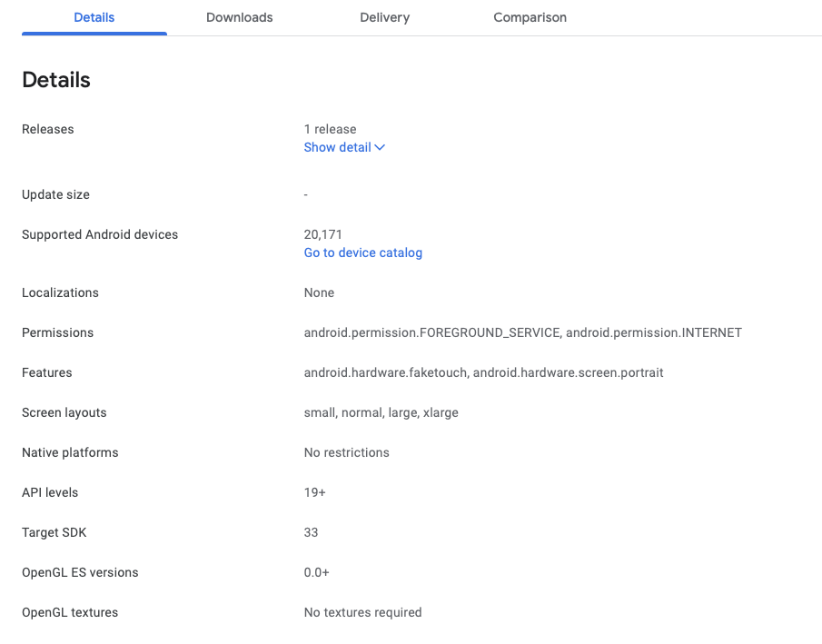Click the Details section heading
822x644 pixels.
[56, 80]
